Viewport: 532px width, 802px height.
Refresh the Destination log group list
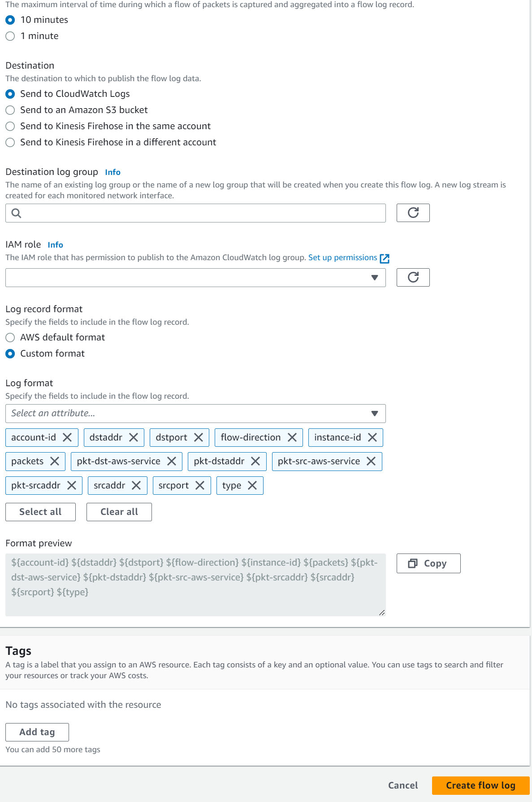(413, 213)
